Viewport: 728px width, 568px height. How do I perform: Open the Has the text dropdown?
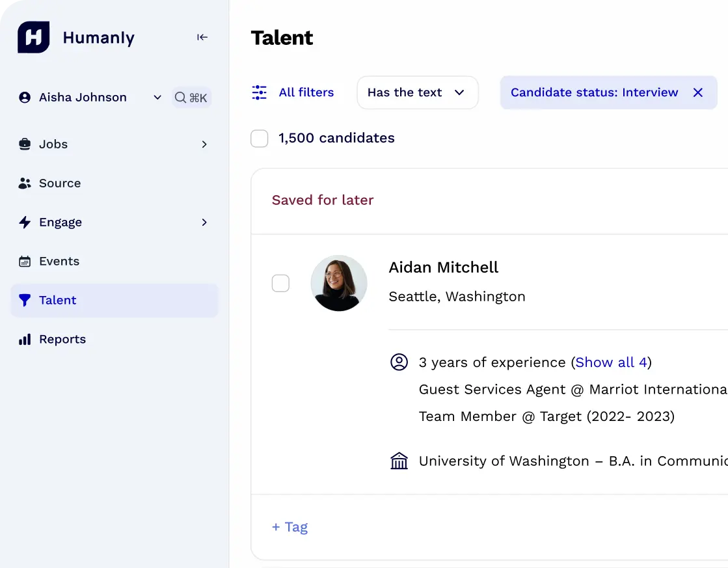pos(417,92)
